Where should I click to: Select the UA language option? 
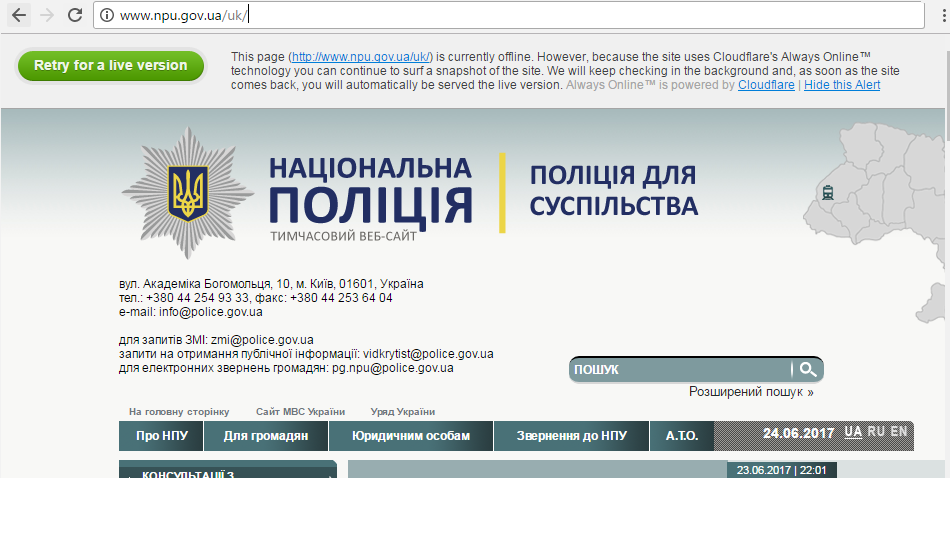click(x=853, y=432)
